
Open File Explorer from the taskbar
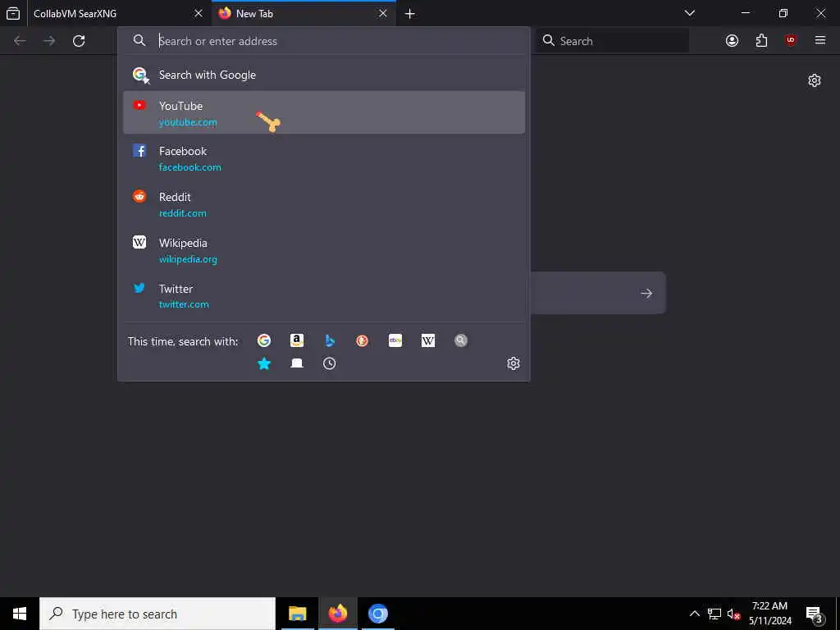297,614
